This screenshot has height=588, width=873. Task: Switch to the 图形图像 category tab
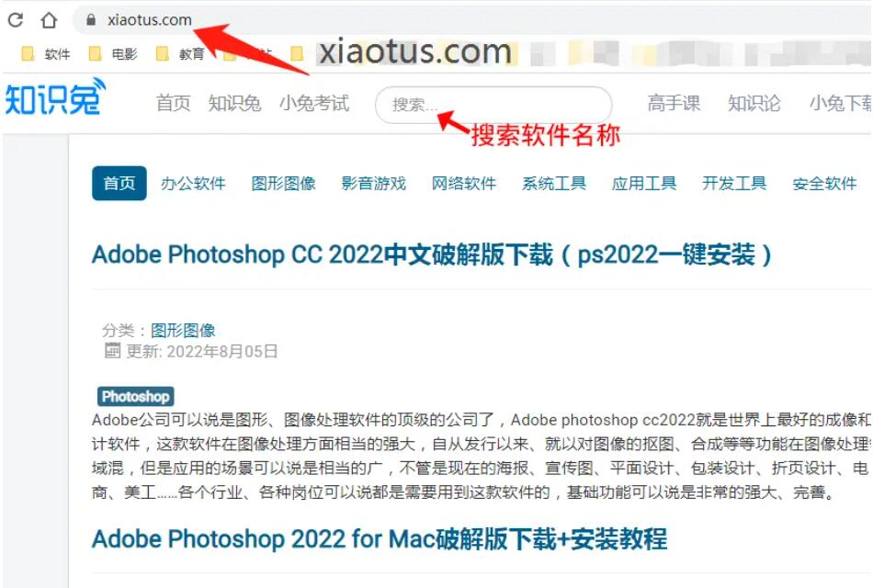coord(283,183)
